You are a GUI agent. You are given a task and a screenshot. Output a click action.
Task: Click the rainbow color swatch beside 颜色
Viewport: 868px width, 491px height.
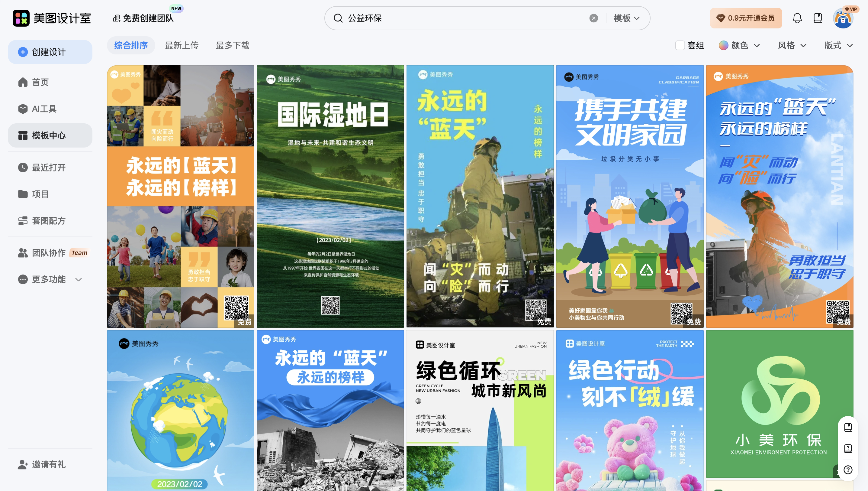point(723,45)
